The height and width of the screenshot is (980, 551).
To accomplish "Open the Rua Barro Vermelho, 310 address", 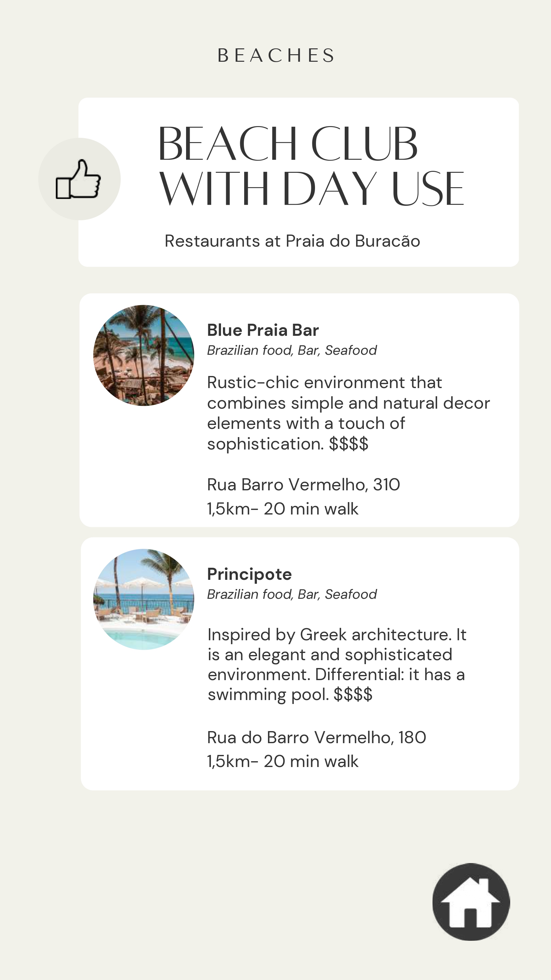I will 303,485.
